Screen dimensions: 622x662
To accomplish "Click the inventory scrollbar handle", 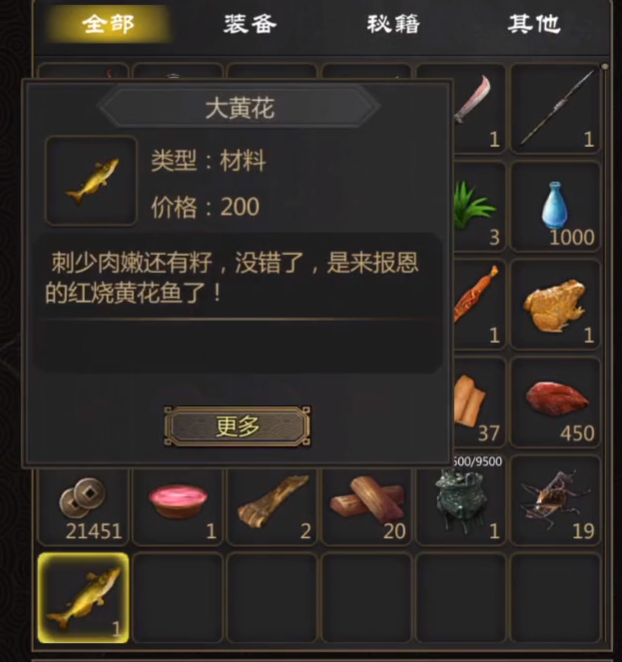I will pyautogui.click(x=605, y=67).
